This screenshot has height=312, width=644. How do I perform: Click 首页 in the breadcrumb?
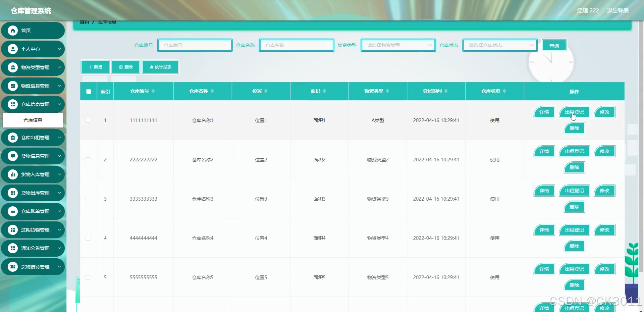85,22
